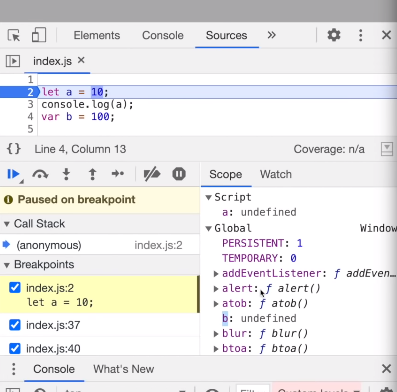Switch to the Watch tab
397x392 pixels.
coord(276,174)
